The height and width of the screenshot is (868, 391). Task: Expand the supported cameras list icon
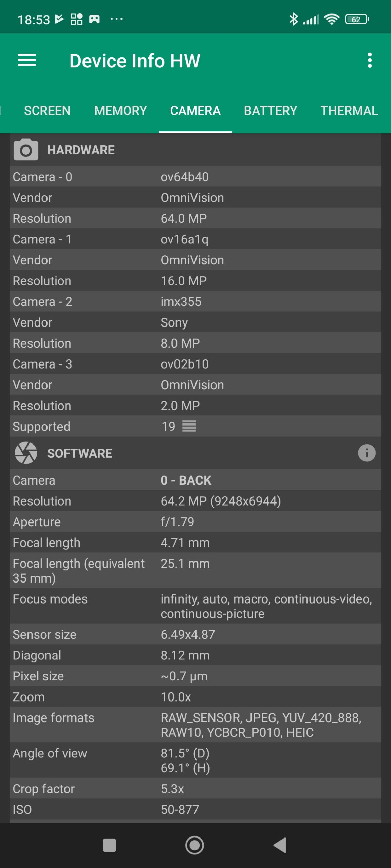pos(189,426)
